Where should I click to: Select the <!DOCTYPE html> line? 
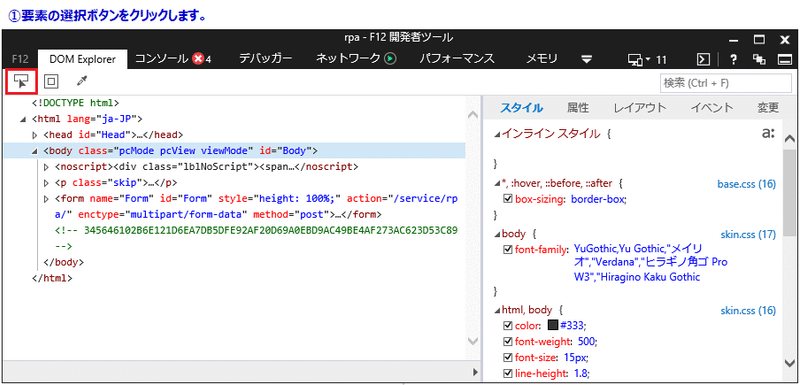tap(76, 103)
